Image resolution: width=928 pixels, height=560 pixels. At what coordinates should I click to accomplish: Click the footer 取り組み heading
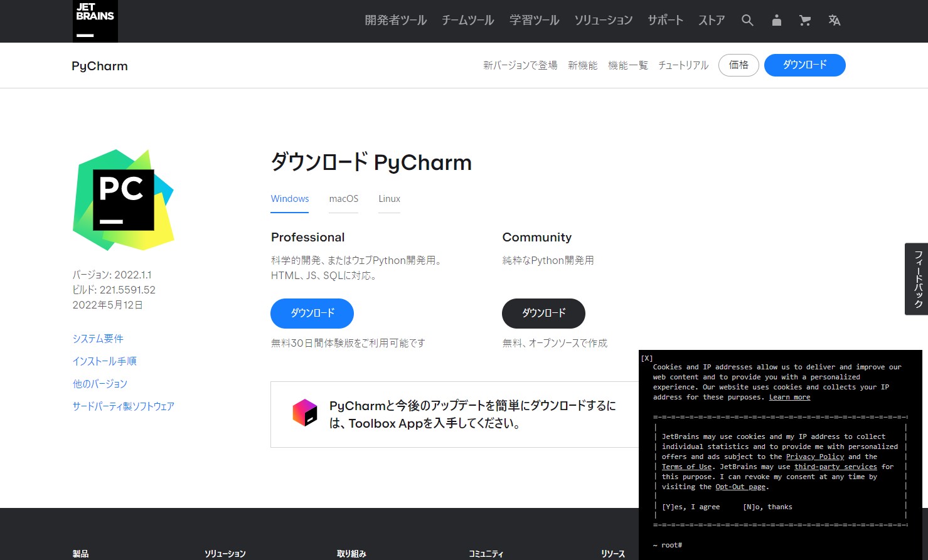click(x=351, y=554)
